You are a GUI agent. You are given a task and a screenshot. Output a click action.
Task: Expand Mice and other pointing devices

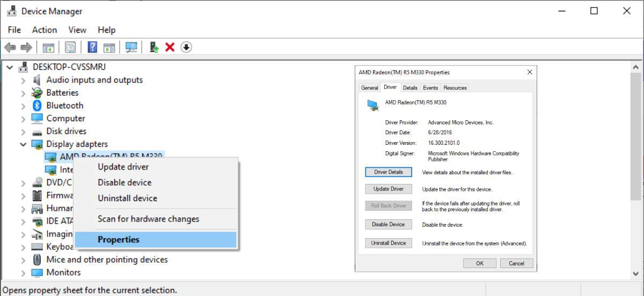tap(23, 260)
